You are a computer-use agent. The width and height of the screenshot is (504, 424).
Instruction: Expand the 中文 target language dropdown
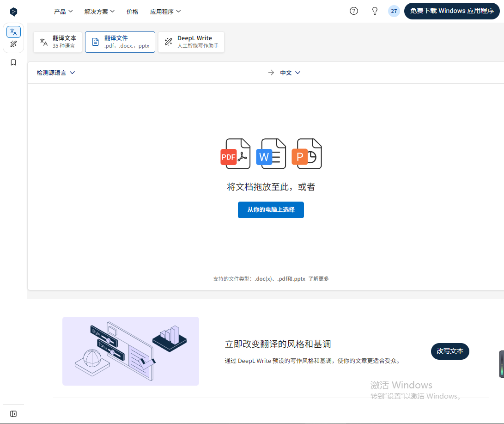(x=290, y=73)
